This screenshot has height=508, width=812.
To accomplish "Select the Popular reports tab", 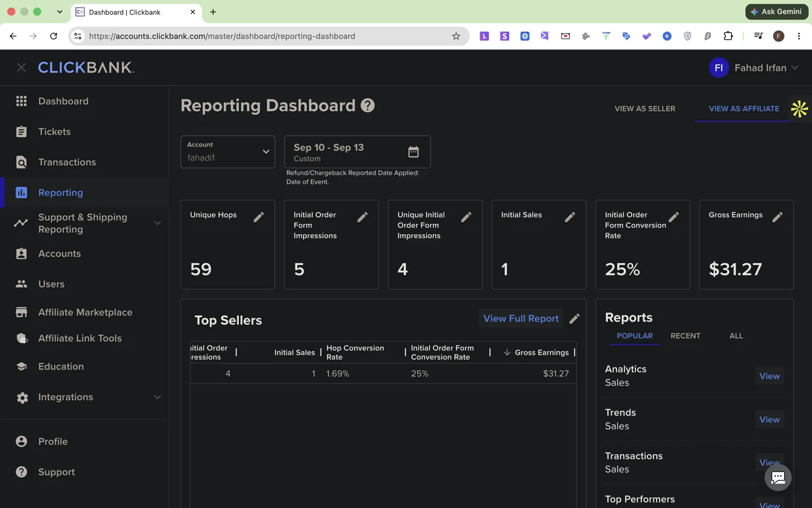I will pyautogui.click(x=634, y=336).
